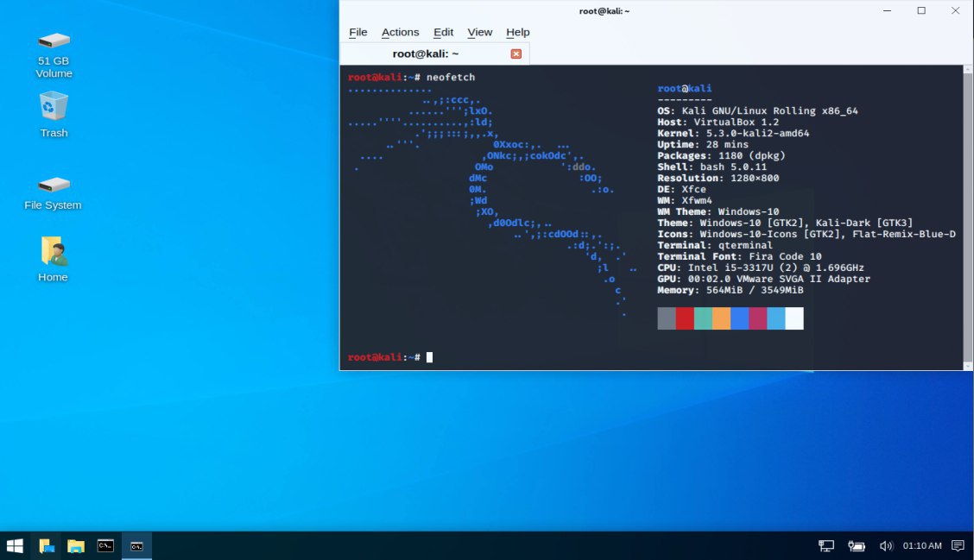974x560 pixels.
Task: Click the teal color block in neofetch palette
Action: pyautogui.click(x=703, y=318)
